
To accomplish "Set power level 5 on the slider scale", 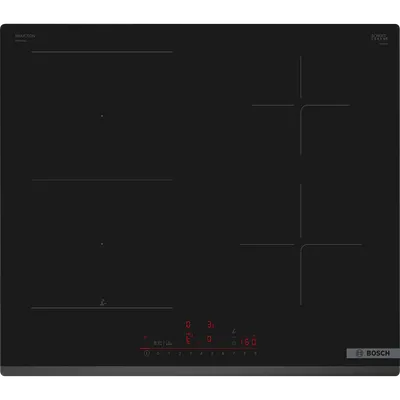I will [x=212, y=354].
